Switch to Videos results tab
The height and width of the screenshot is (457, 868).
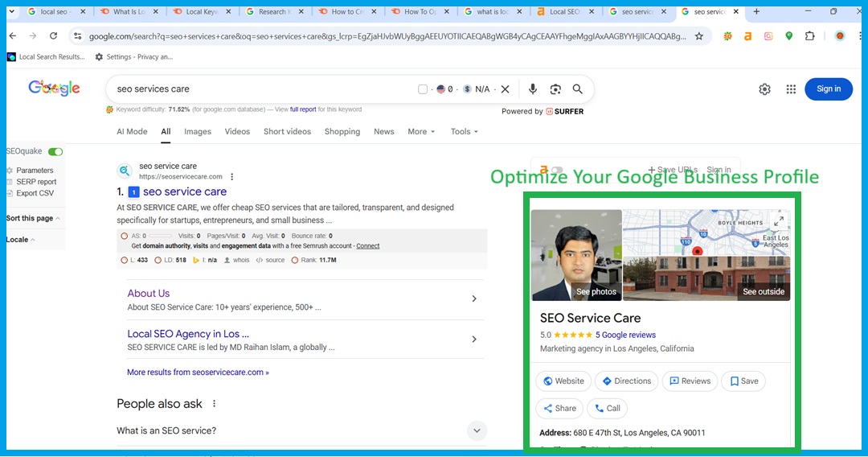click(x=237, y=132)
